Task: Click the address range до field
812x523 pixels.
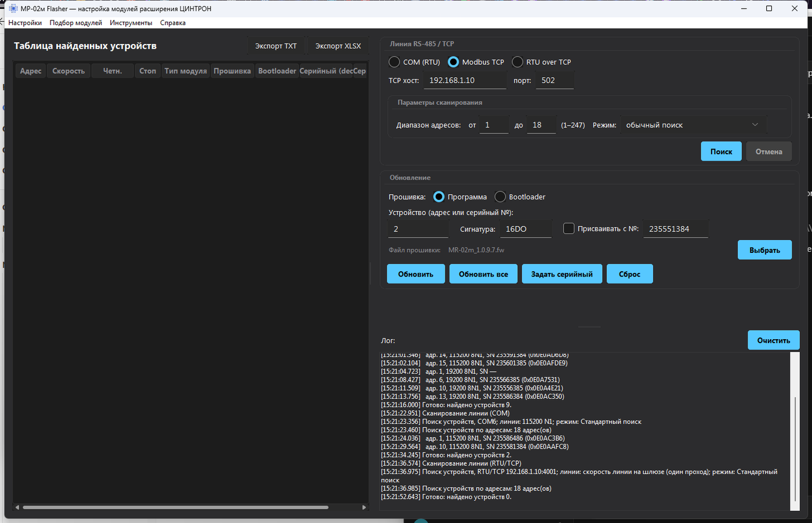Action: (541, 125)
